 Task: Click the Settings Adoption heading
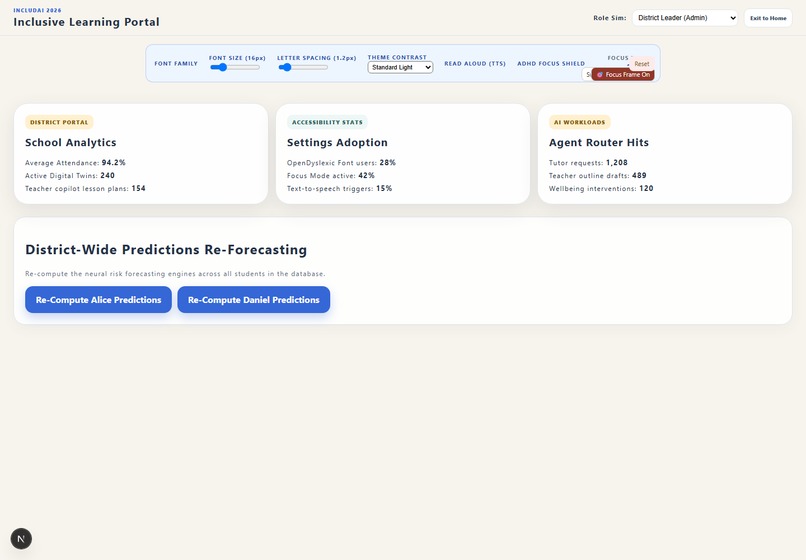tap(337, 142)
